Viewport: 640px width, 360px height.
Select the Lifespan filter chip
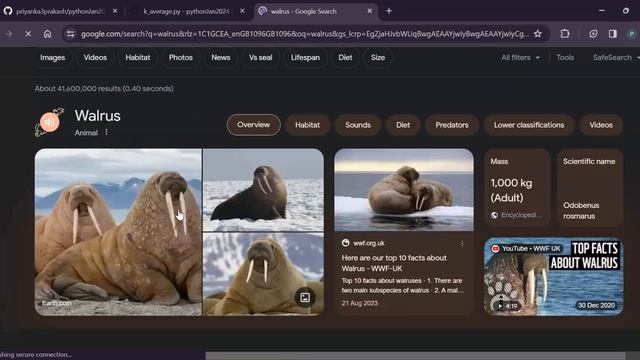pyautogui.click(x=305, y=58)
